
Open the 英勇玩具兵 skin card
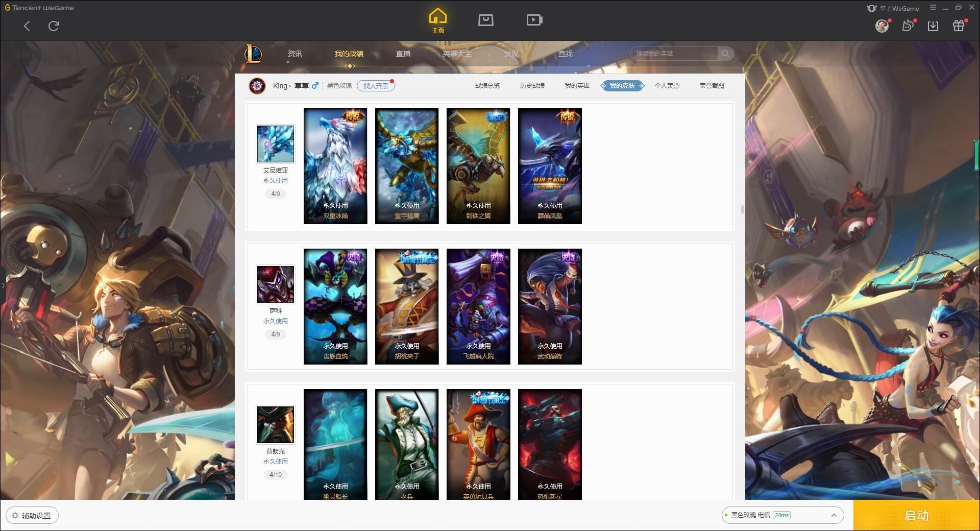[x=478, y=444]
